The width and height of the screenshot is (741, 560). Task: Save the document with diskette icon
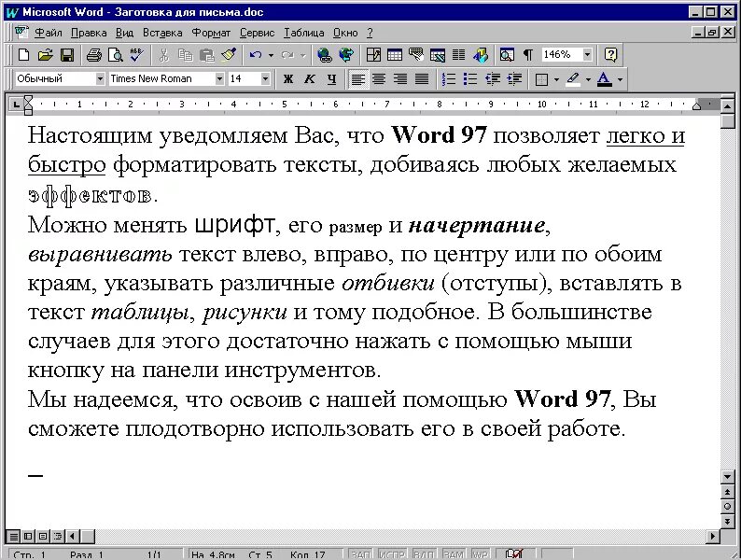67,55
